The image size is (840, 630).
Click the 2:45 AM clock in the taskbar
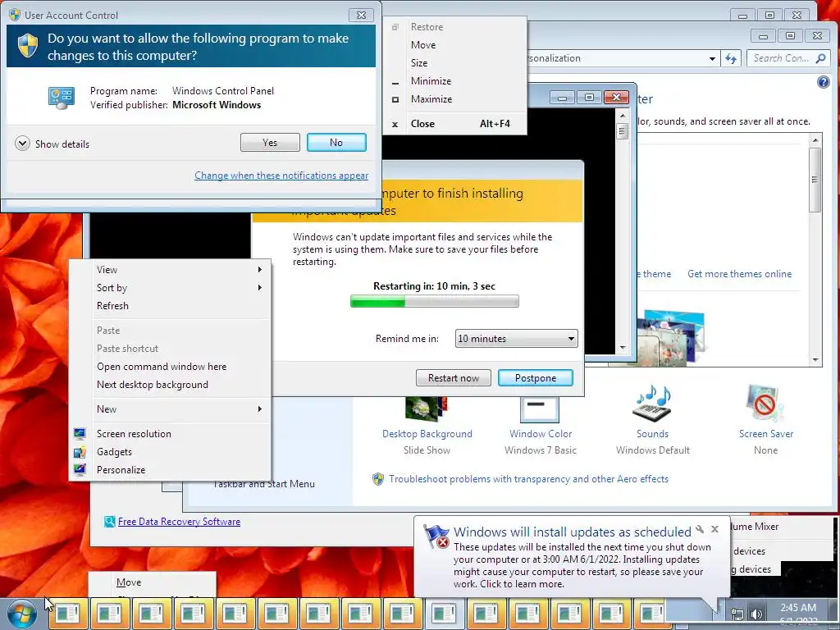797,608
